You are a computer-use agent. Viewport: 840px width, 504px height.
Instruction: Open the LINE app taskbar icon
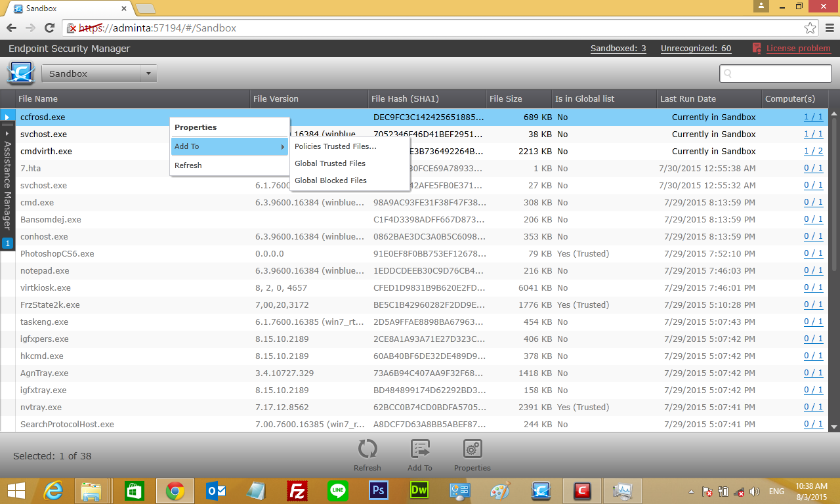click(338, 491)
